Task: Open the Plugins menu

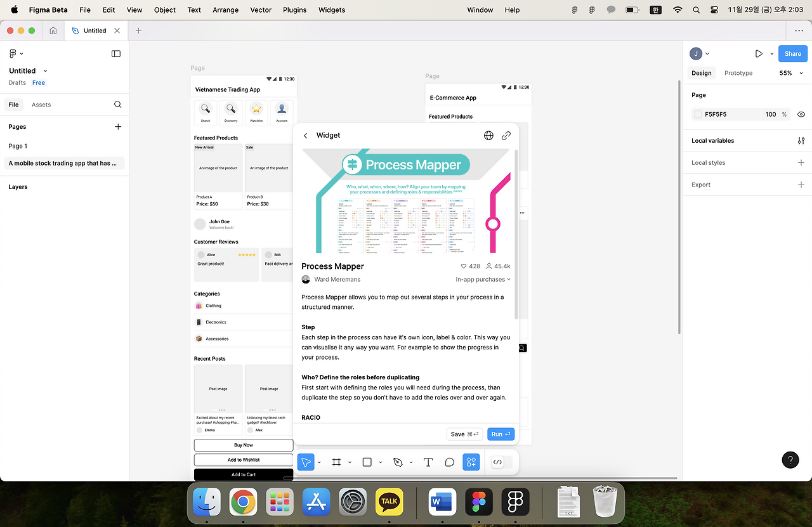Action: (294, 10)
